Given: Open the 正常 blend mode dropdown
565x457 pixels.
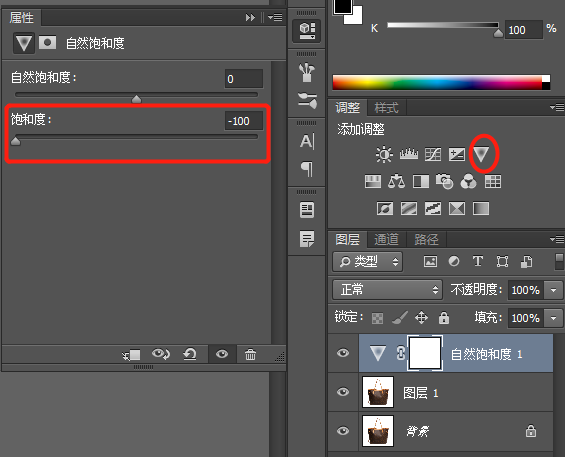Looking at the screenshot, I should click(387, 290).
